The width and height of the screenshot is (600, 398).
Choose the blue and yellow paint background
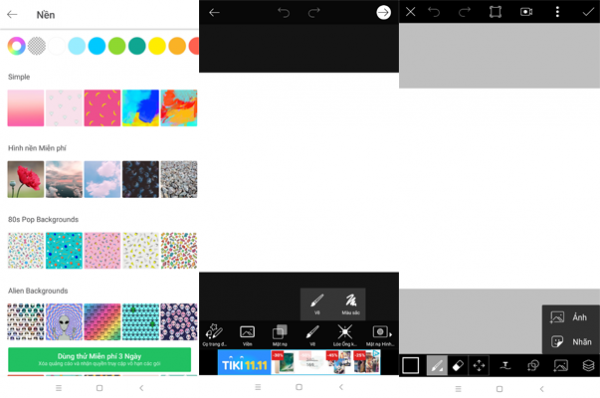coord(140,108)
